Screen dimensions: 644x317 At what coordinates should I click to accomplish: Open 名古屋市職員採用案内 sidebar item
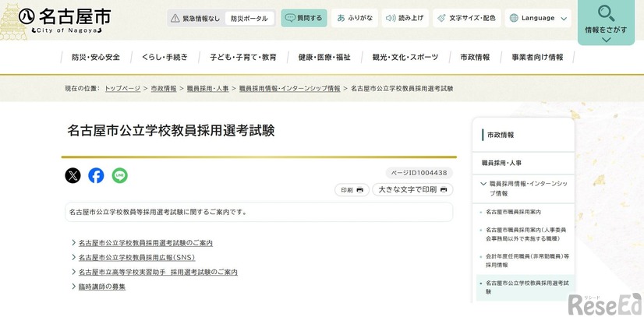click(x=513, y=212)
